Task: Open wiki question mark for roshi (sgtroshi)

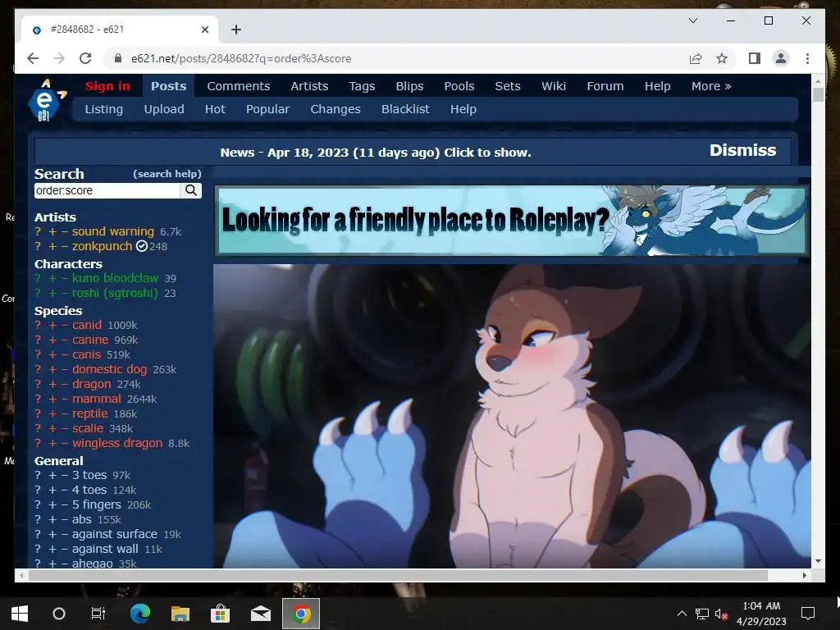Action: tap(38, 293)
